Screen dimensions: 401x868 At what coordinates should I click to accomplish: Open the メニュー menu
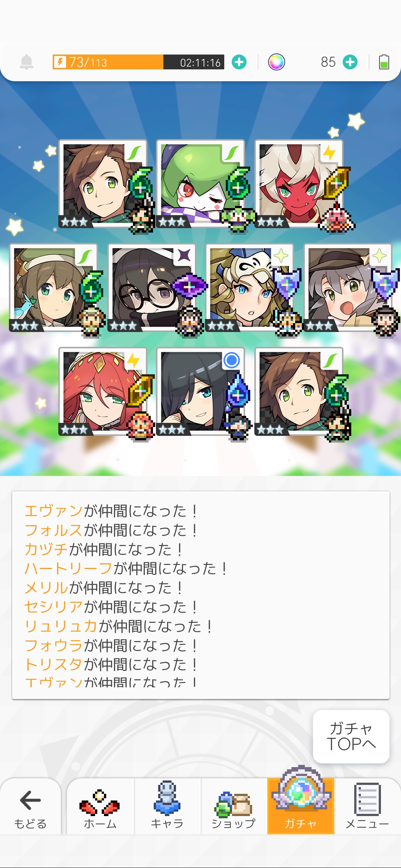click(x=367, y=806)
